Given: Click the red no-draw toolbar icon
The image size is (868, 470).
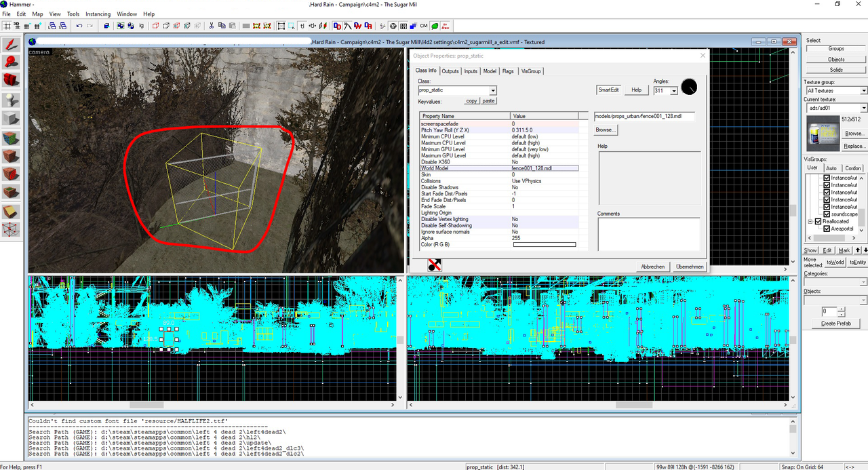Looking at the screenshot, I should (446, 26).
